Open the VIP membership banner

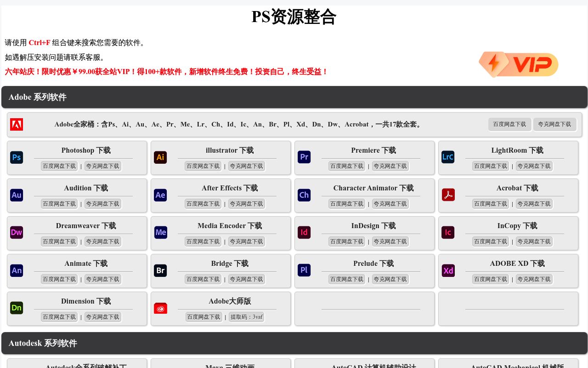tap(518, 64)
